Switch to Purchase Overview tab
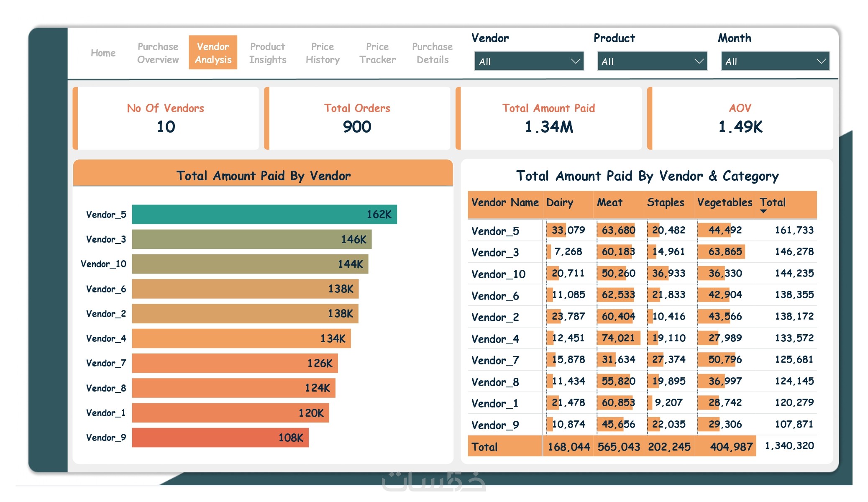This screenshot has width=868, height=502. click(158, 53)
